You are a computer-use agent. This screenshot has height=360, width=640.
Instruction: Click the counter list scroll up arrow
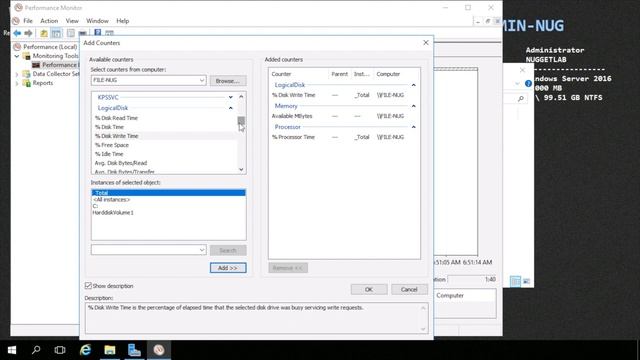[x=241, y=97]
